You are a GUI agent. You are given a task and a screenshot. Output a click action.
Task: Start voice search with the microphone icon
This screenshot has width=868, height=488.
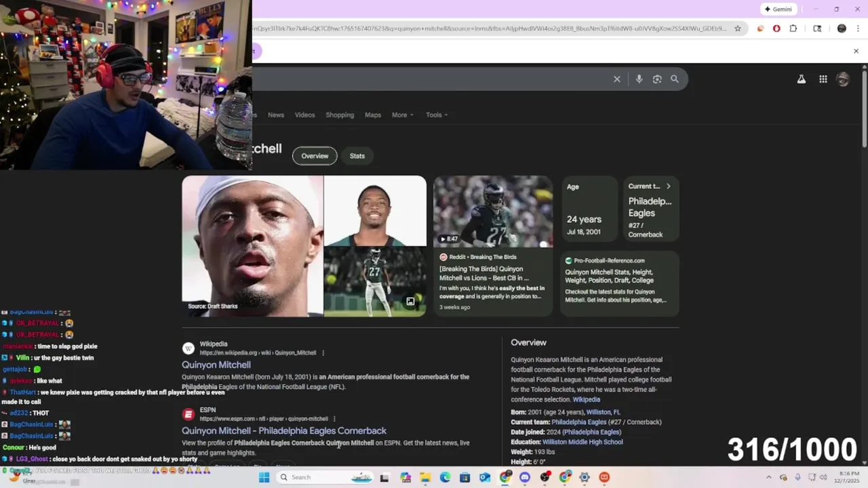[x=639, y=79]
